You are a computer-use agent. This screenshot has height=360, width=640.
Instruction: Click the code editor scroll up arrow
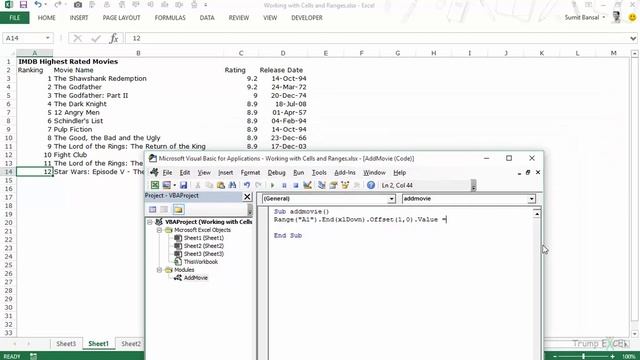pyautogui.click(x=537, y=213)
